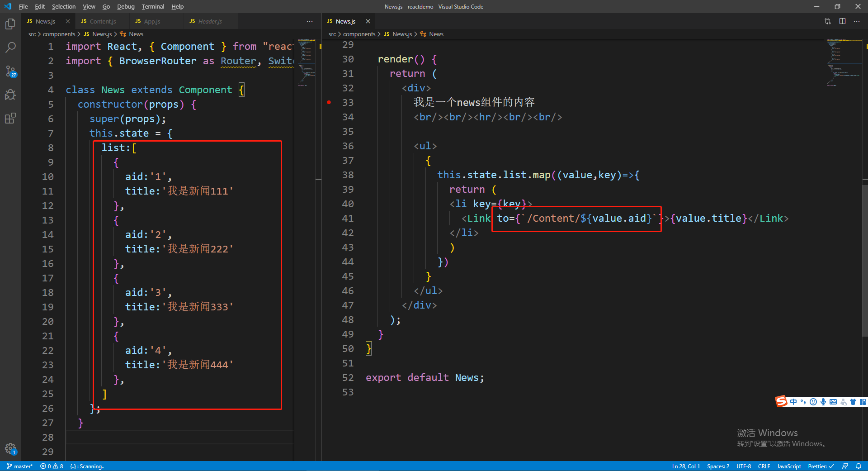The image size is (868, 471).
Task: Expand News class breadcrumb in right editor
Action: (x=432, y=34)
